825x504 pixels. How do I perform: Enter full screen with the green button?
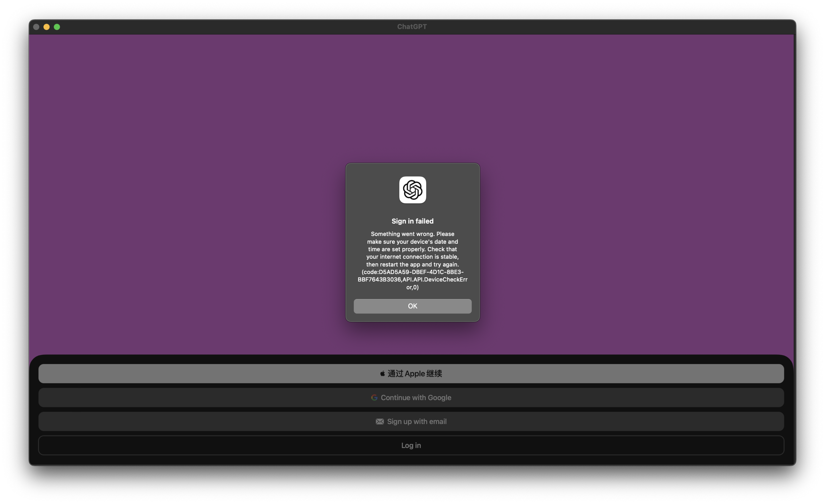pos(57,27)
